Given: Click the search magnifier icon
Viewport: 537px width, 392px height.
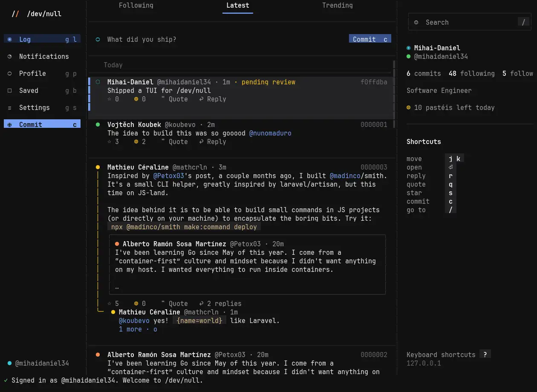Looking at the screenshot, I should pyautogui.click(x=416, y=22).
